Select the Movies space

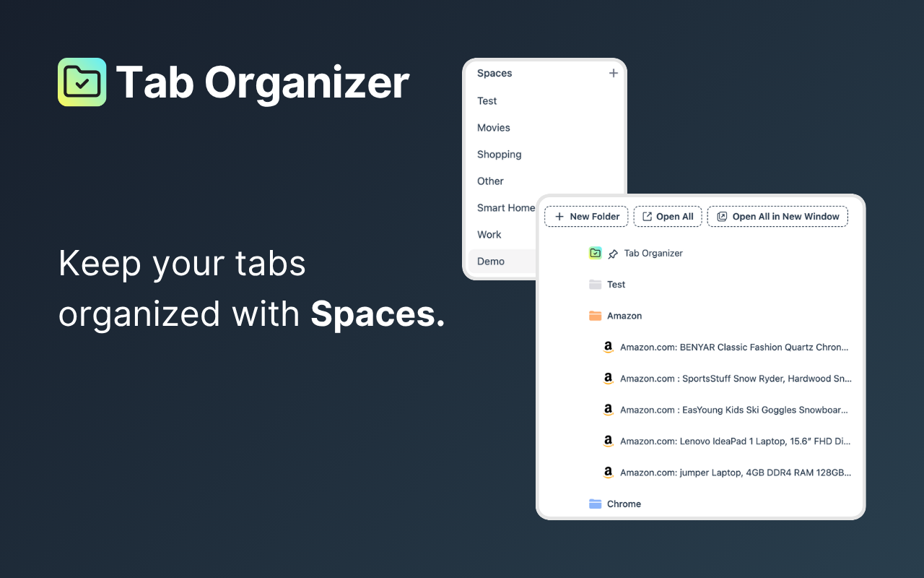coord(494,128)
